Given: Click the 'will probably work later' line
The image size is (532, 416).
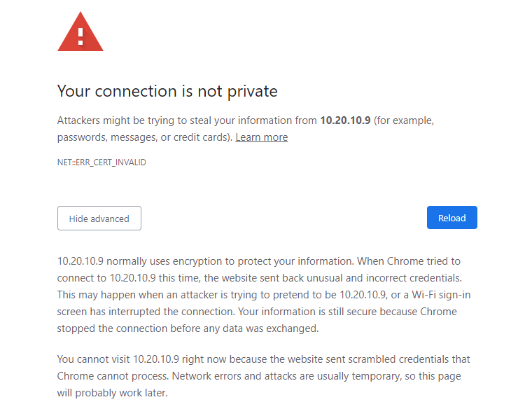Looking at the screenshot, I should tap(112, 394).
